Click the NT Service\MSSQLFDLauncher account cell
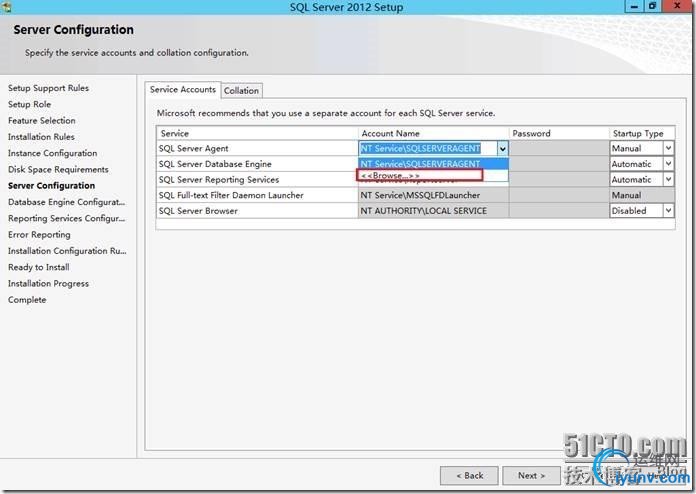Screen dimensions: 696x494 point(433,195)
